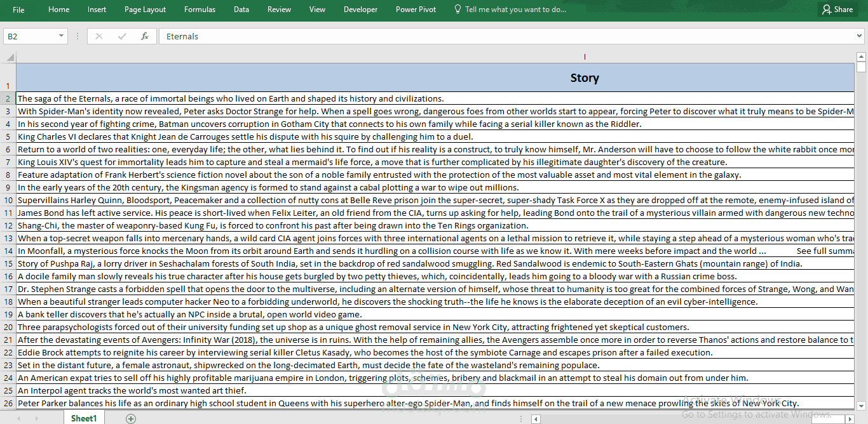Select row header 1
Viewport: 868px width, 424px height.
tap(8, 77)
